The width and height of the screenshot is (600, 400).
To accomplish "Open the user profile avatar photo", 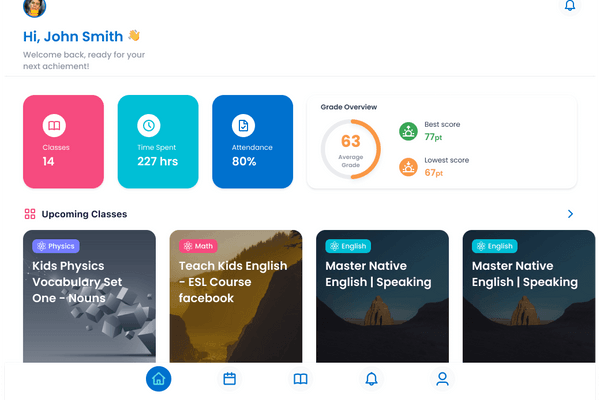I will pyautogui.click(x=34, y=6).
